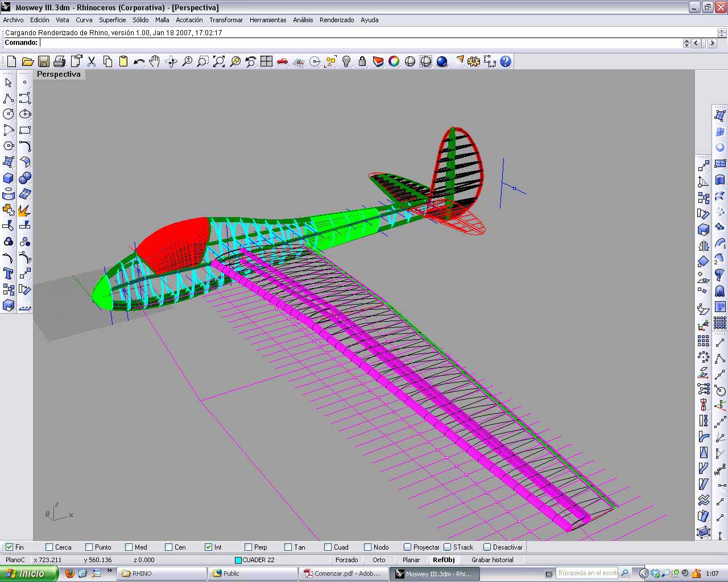This screenshot has width=728, height=582.
Task: Disable the Fin object snap checkbox
Action: point(9,547)
